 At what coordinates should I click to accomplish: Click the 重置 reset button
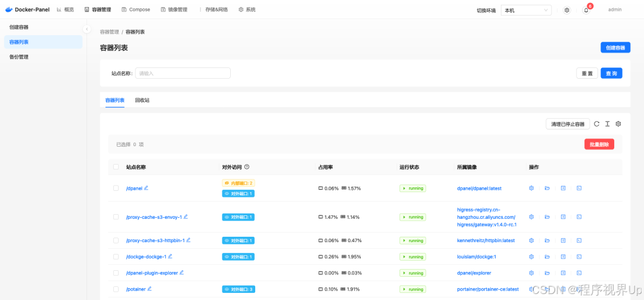[587, 73]
